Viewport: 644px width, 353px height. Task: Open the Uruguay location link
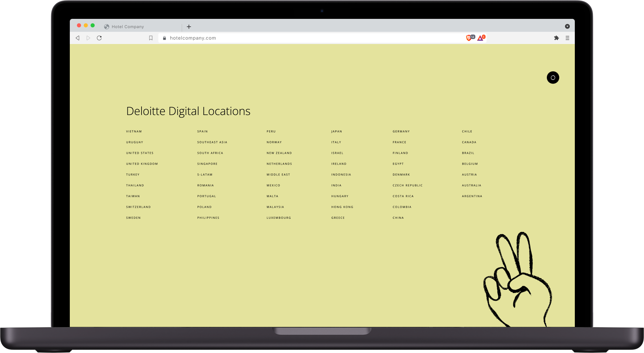135,142
